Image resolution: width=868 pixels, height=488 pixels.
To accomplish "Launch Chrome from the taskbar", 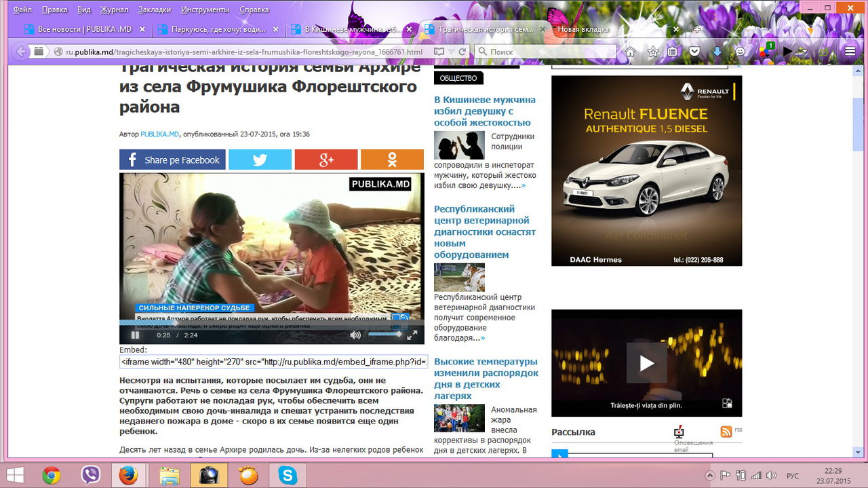I will 52,475.
